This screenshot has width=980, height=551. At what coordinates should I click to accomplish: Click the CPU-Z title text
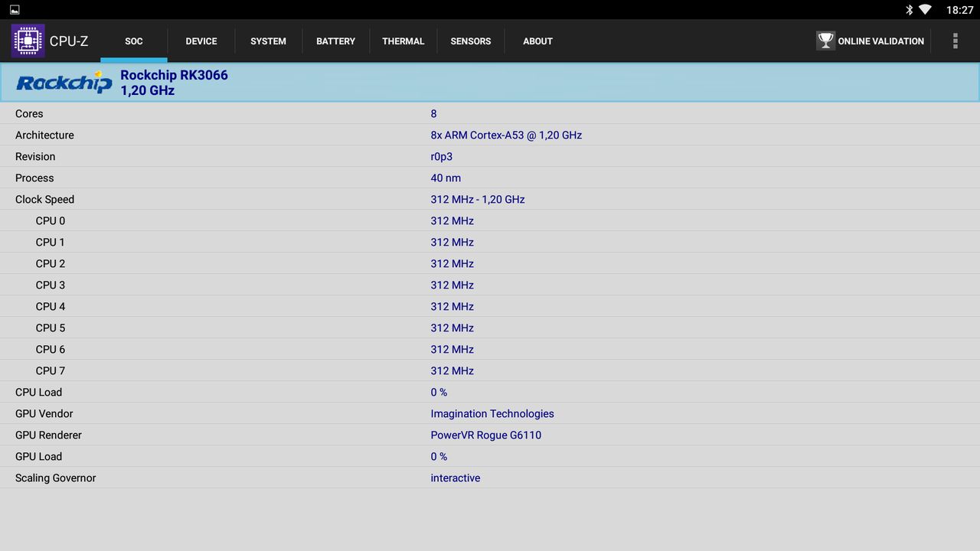[x=69, y=41]
